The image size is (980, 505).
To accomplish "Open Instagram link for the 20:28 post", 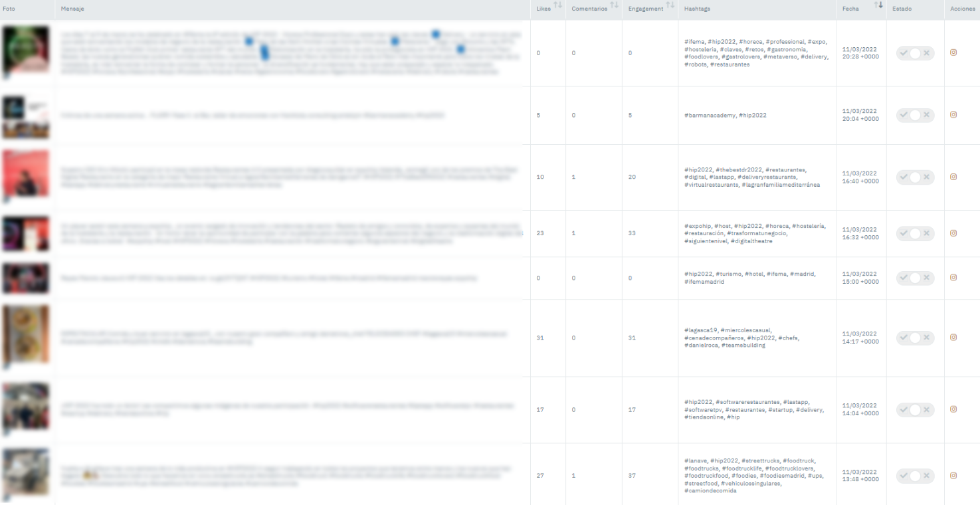I will pos(953,53).
